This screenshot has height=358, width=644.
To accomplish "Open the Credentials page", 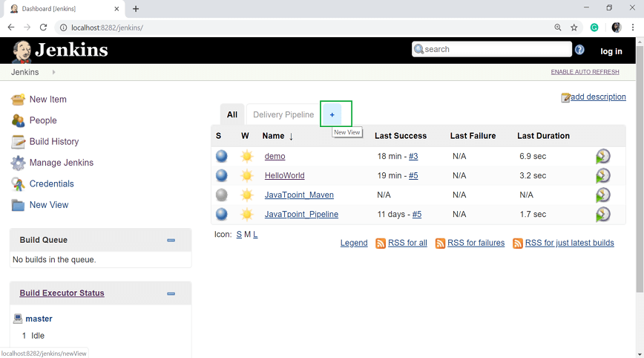I will 51,183.
